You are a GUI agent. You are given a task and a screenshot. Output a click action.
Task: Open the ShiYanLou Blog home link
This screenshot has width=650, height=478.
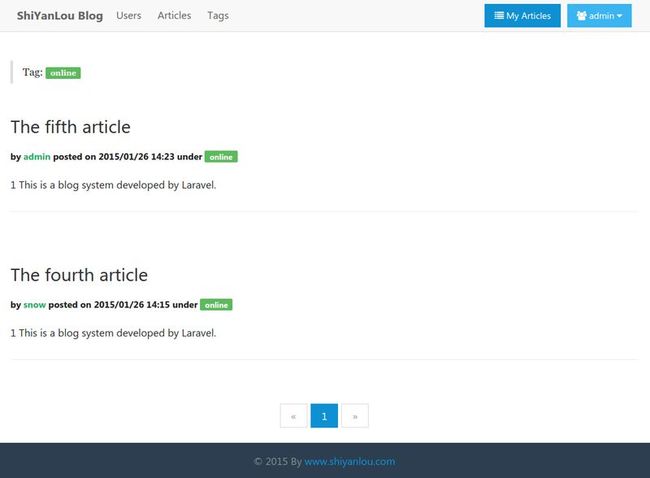click(60, 16)
